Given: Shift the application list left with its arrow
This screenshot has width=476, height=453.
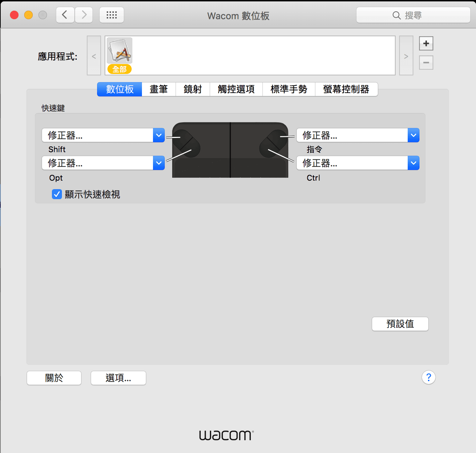Looking at the screenshot, I should (x=94, y=55).
